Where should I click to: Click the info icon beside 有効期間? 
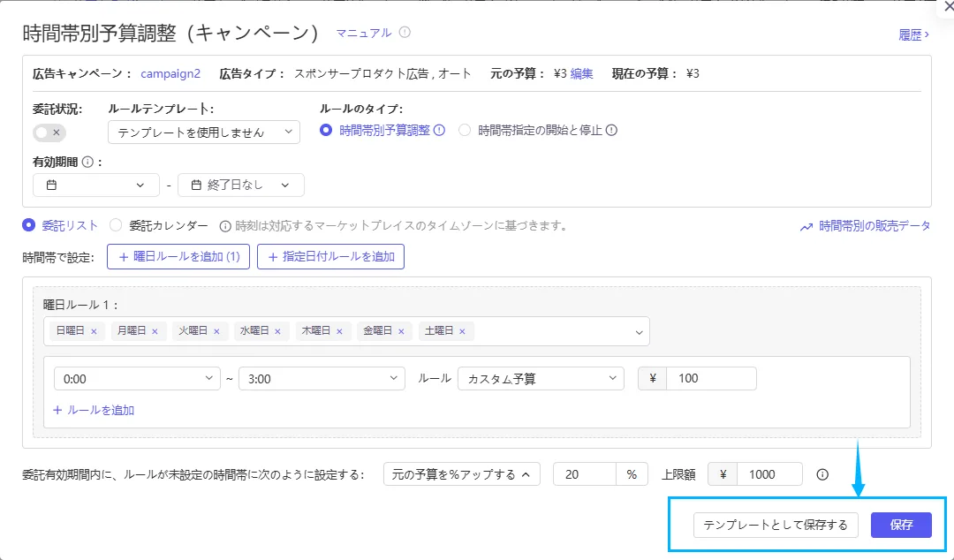click(x=87, y=162)
